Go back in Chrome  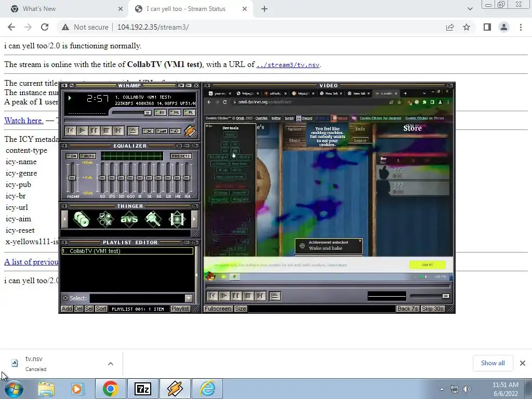pyautogui.click(x=11, y=27)
